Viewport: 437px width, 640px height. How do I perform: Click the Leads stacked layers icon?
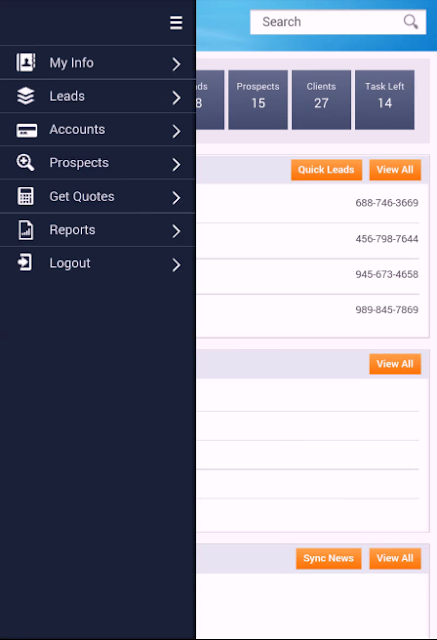pyautogui.click(x=26, y=96)
